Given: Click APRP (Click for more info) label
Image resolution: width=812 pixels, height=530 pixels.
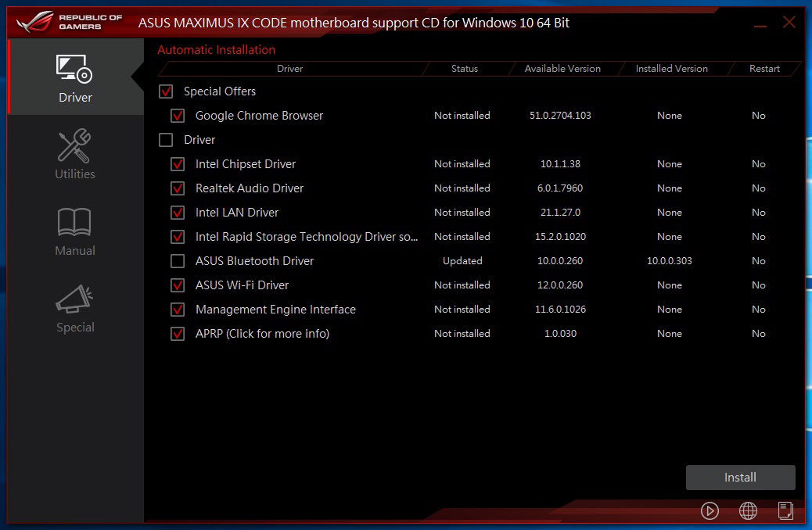Looking at the screenshot, I should (262, 334).
